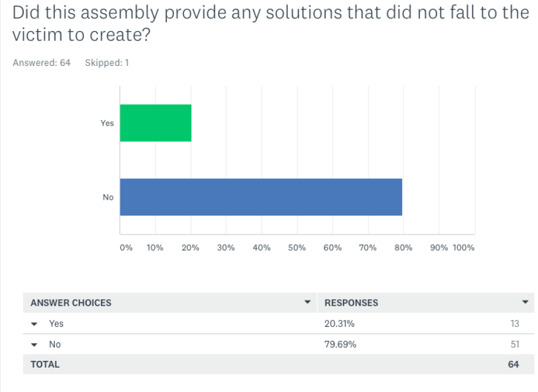The width and height of the screenshot is (538, 392).
Task: Click the green Yes bar in chart
Action: click(156, 123)
